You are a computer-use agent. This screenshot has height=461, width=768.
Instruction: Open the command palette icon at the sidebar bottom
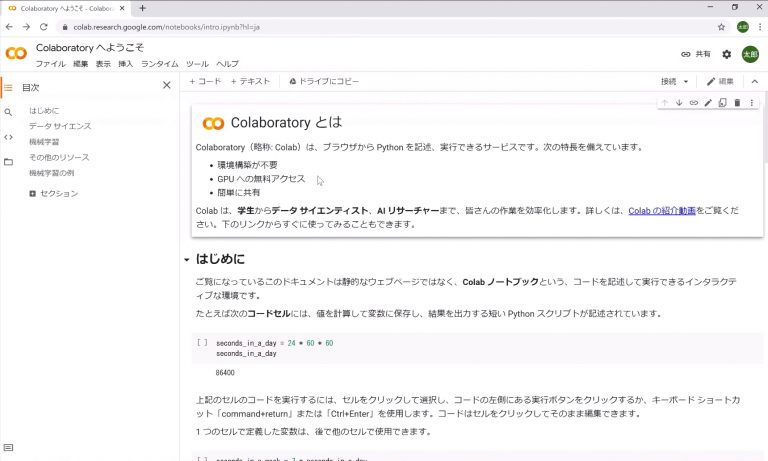pyautogui.click(x=8, y=447)
